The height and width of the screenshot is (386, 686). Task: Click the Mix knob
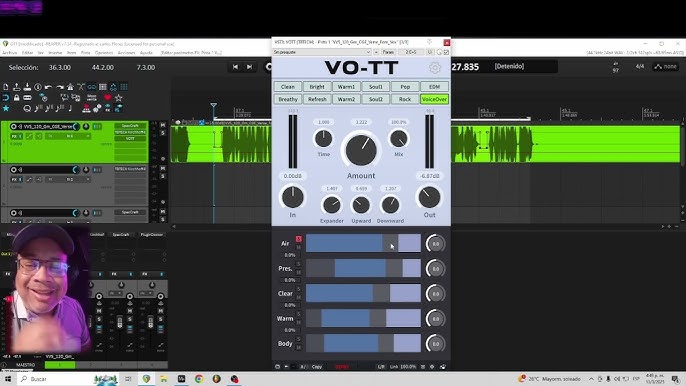[399, 139]
